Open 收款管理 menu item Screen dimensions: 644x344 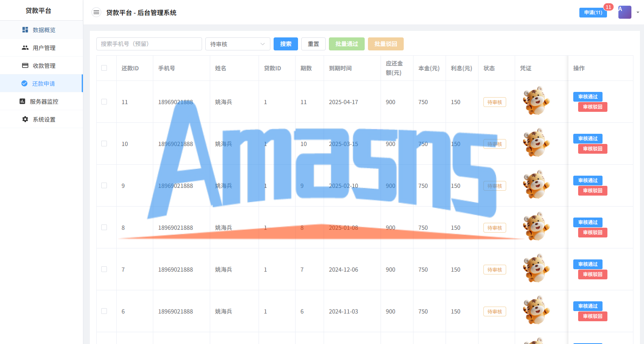41,65
